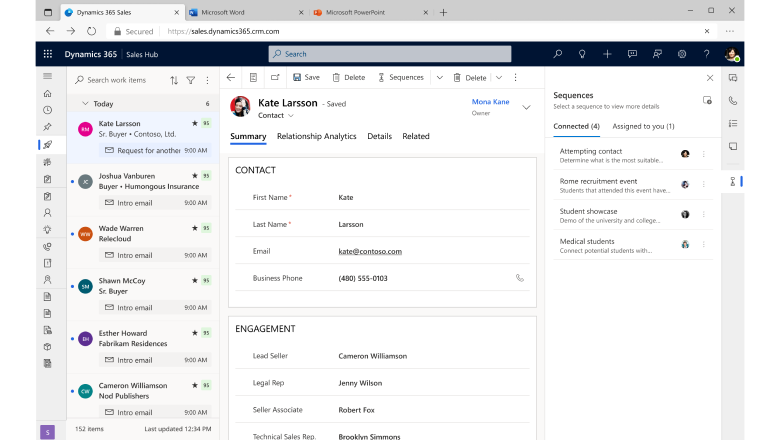
Task: Open the app launcher waffle icon
Action: 48,54
